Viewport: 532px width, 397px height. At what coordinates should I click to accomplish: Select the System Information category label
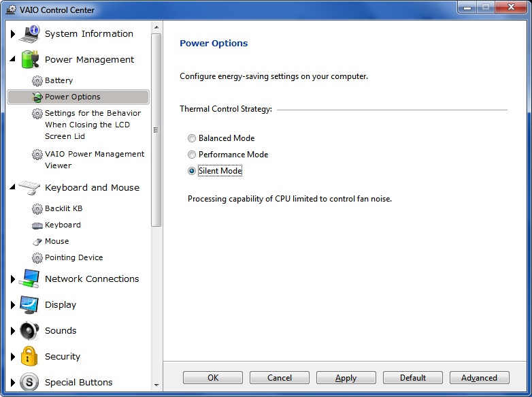89,33
